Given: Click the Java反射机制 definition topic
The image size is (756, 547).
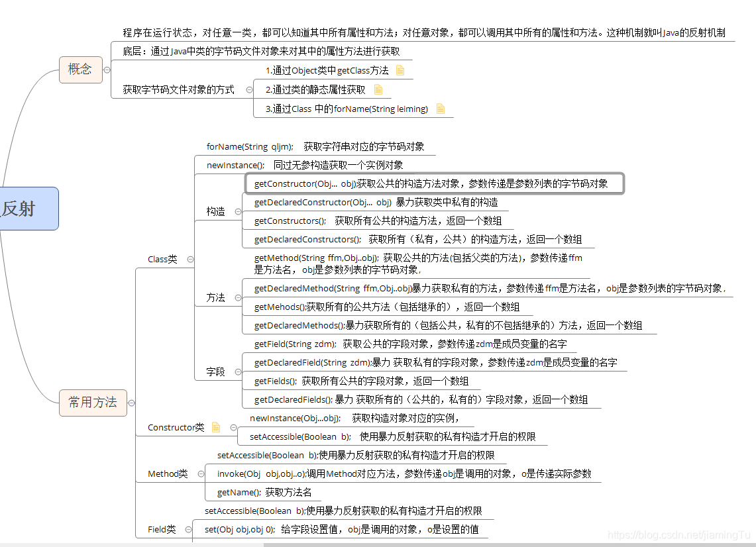Looking at the screenshot, I should (x=424, y=32).
